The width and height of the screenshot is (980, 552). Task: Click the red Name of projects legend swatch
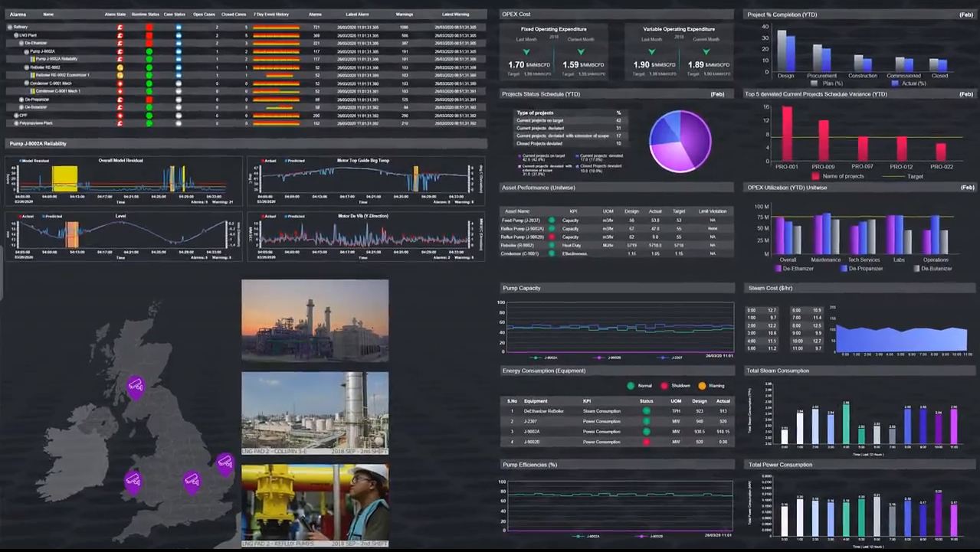(x=815, y=177)
